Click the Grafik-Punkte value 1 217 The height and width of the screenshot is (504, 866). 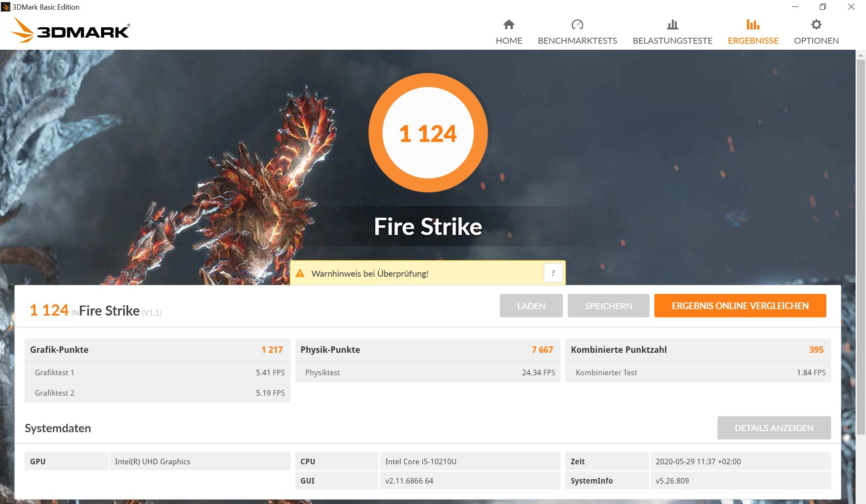(272, 350)
